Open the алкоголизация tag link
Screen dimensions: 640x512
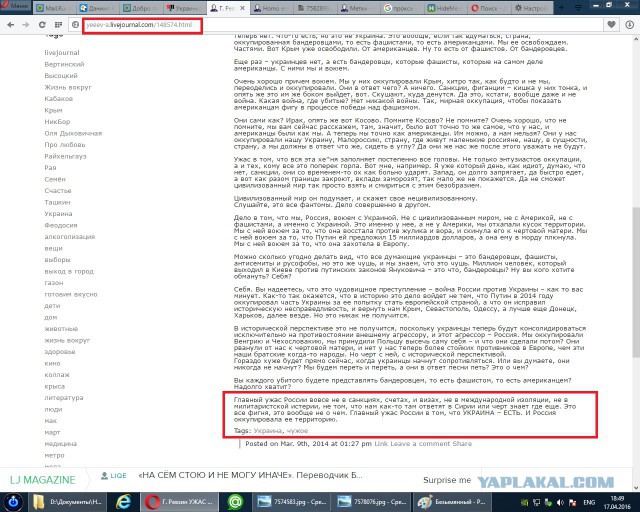pyautogui.click(x=70, y=236)
